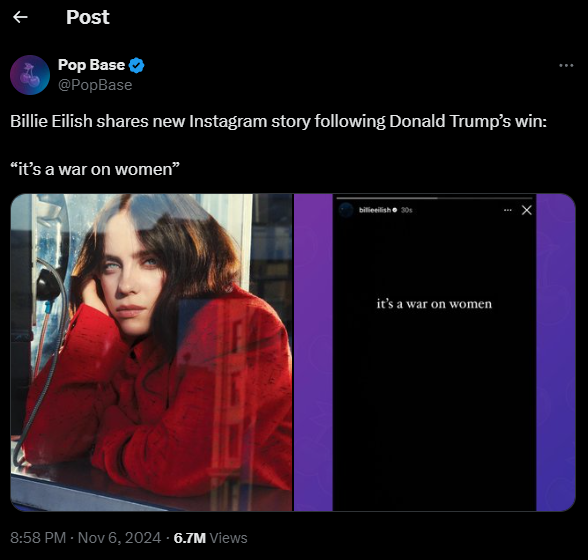Image resolution: width=588 pixels, height=560 pixels.
Task: Open the Pop Base cherry avatar
Action: (x=30, y=75)
